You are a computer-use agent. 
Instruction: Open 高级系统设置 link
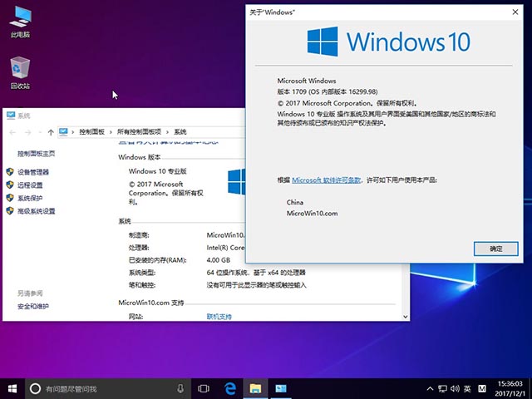point(37,211)
